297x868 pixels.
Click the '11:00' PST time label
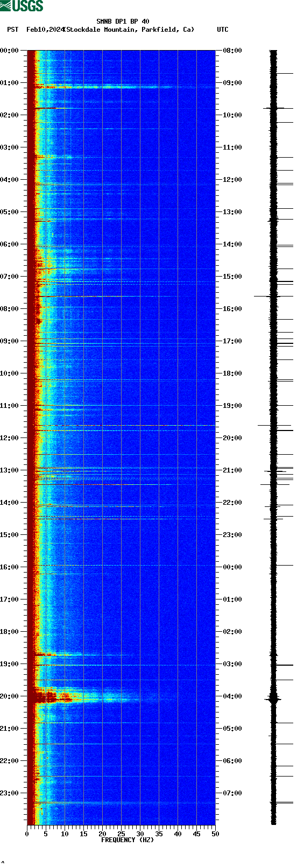[x=9, y=406]
